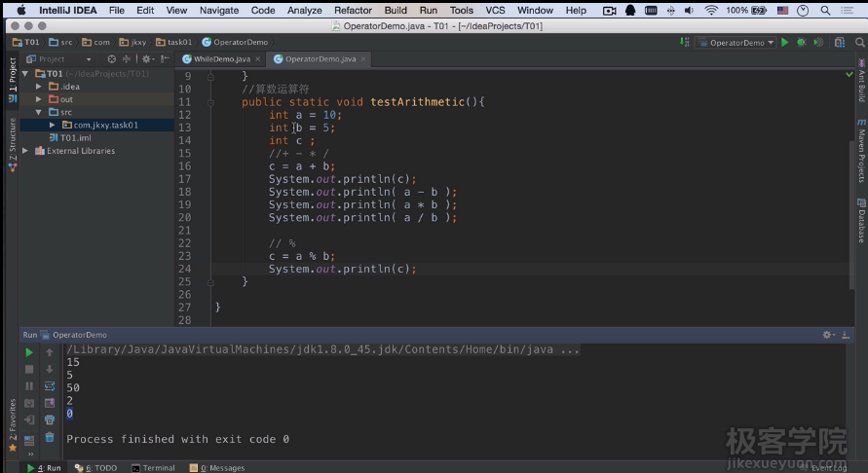Open the 6: TODO tool window
This screenshot has height=473, width=868.
pos(95,468)
